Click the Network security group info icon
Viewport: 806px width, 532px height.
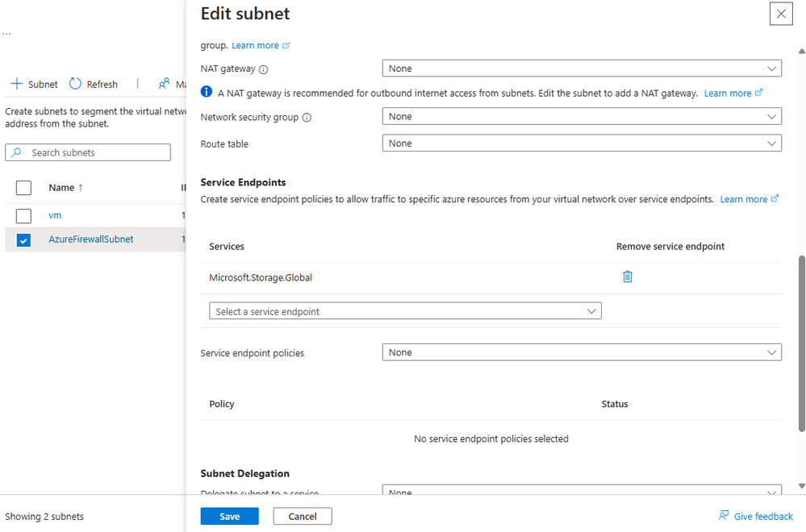click(x=307, y=118)
